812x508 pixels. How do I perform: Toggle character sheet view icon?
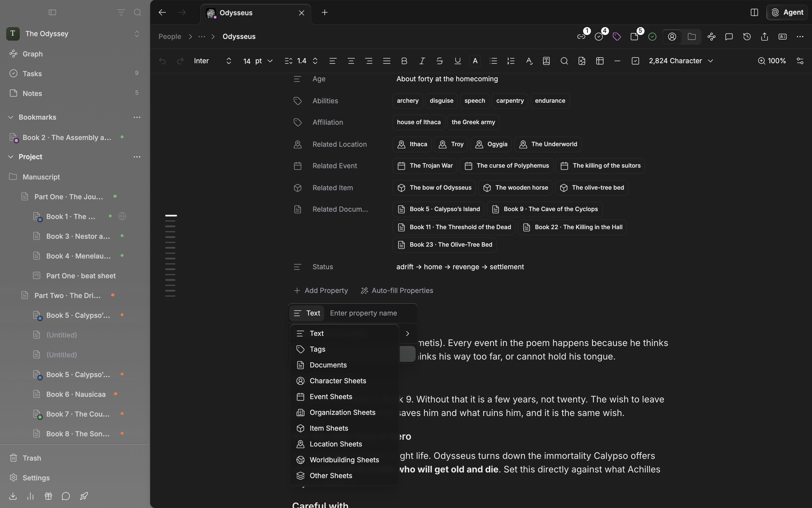[x=672, y=37]
